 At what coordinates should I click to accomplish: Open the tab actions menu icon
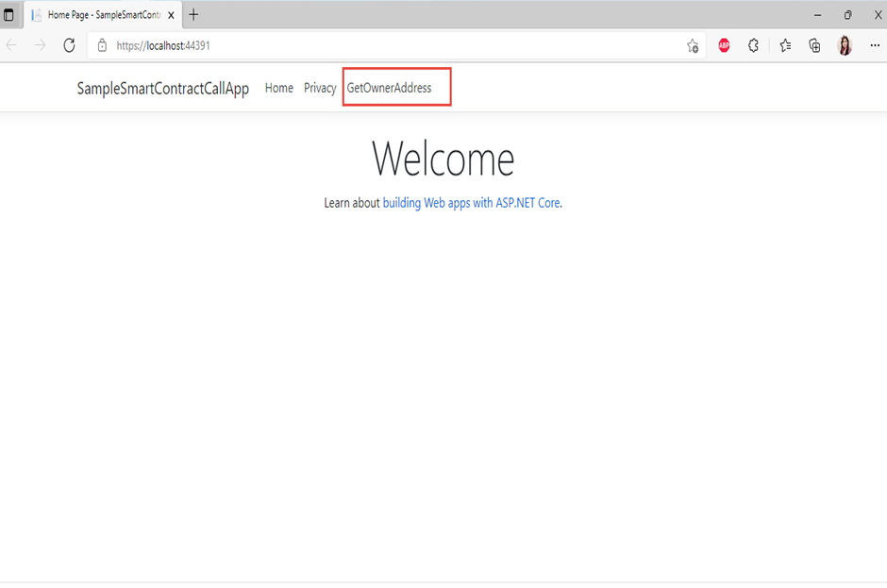point(11,14)
